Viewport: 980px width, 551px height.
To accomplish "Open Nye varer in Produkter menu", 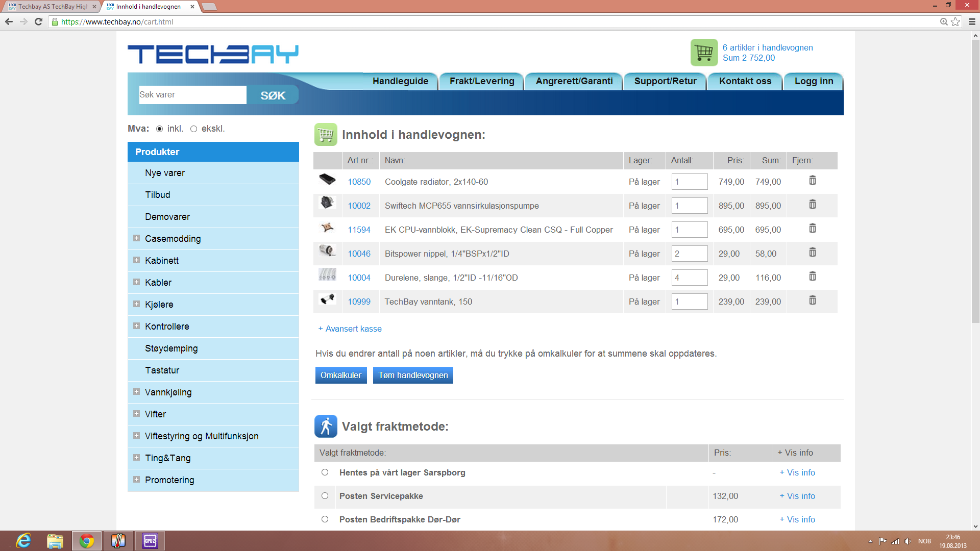I will tap(165, 173).
